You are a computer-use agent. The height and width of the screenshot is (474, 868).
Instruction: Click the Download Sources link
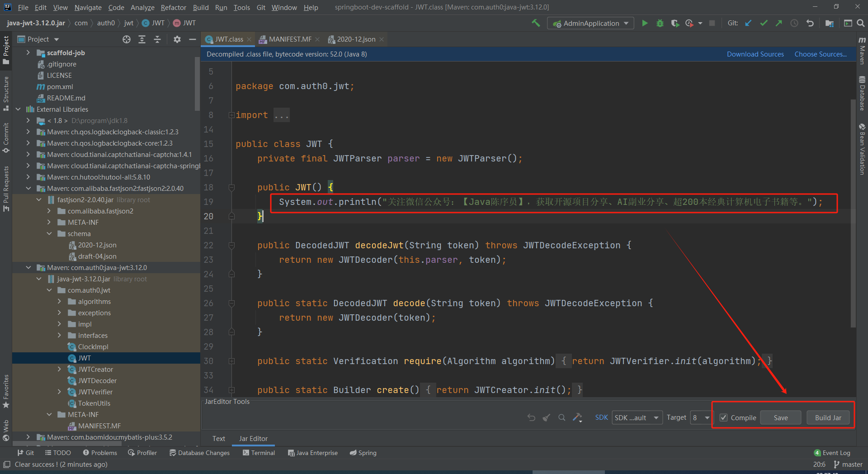coord(755,54)
